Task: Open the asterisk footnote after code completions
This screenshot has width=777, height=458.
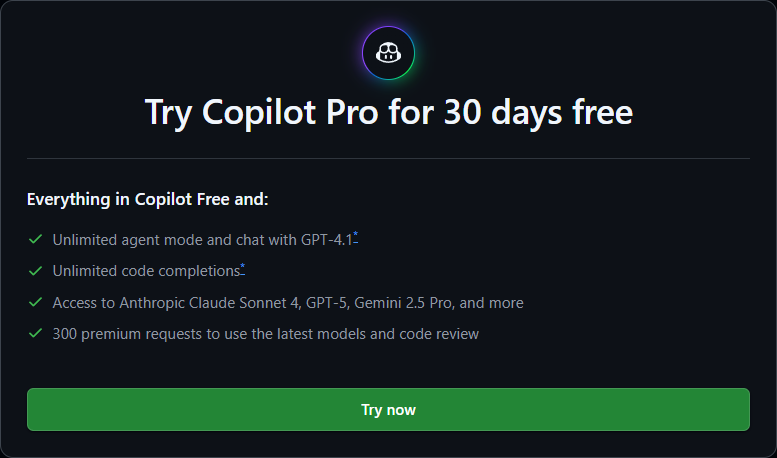Action: (242, 268)
